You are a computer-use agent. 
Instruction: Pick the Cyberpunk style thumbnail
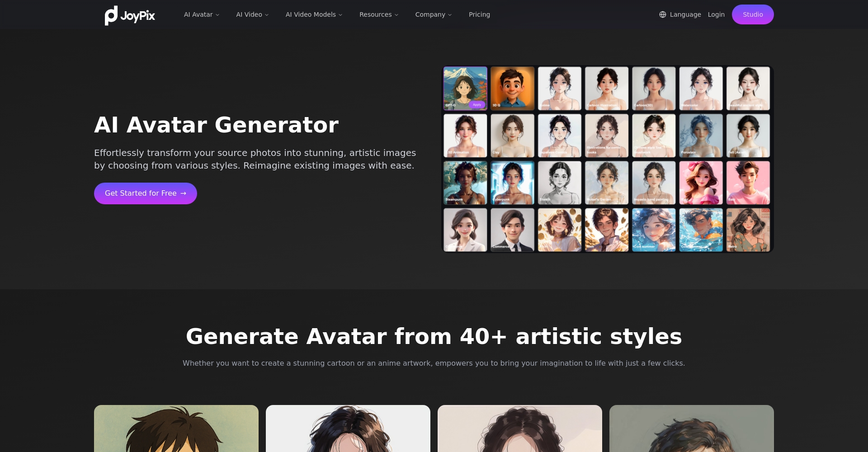(x=512, y=183)
